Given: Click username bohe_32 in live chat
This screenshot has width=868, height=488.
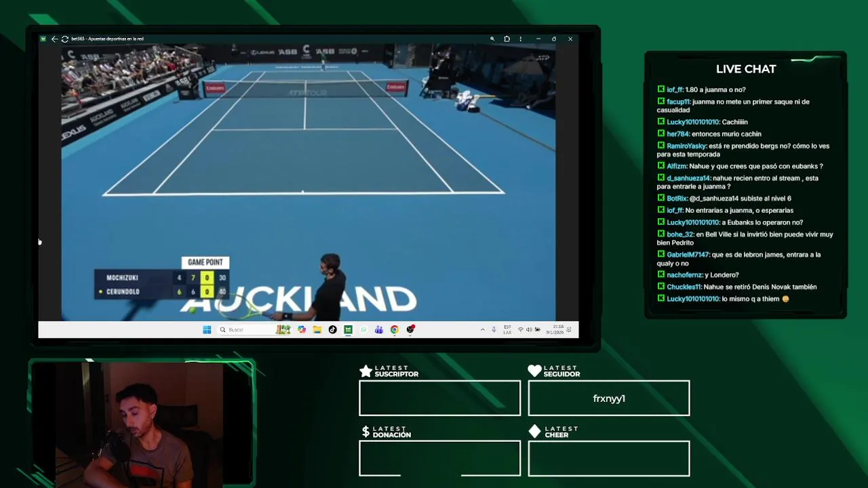Looking at the screenshot, I should [680, 235].
